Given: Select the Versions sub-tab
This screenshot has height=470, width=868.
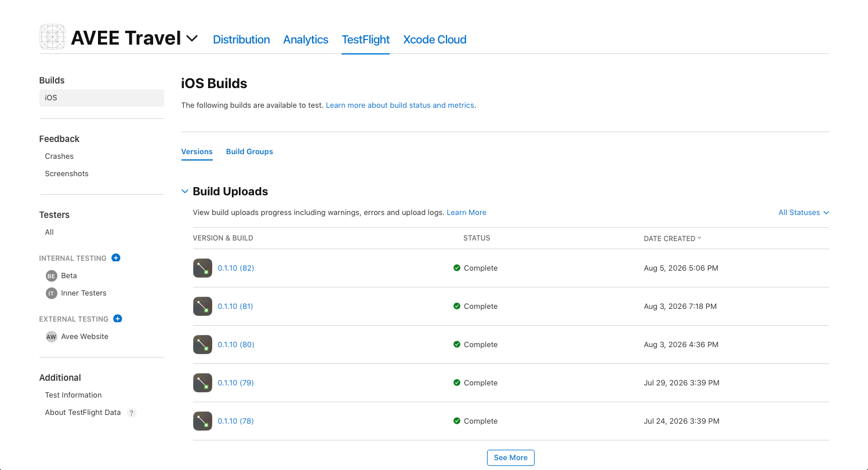Looking at the screenshot, I should [197, 152].
